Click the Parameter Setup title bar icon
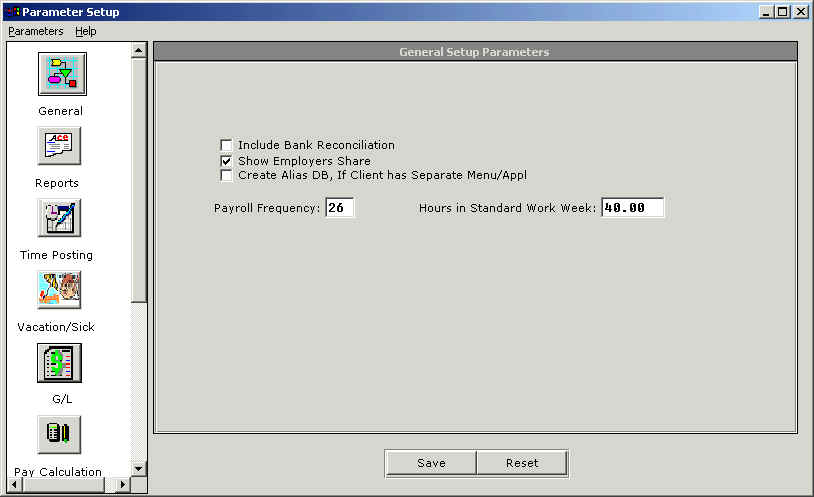The image size is (814, 497). tap(12, 12)
